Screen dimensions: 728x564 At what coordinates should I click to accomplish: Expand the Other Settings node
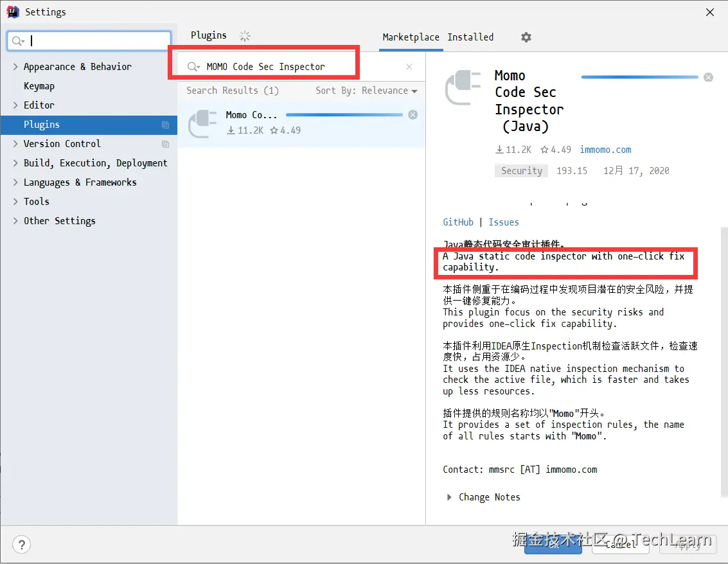coord(15,221)
